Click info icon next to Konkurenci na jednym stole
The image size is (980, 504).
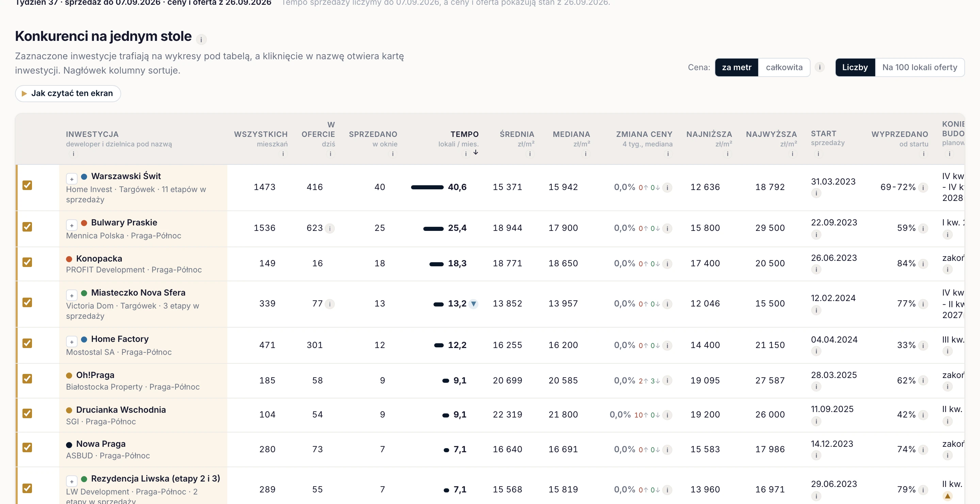click(x=201, y=40)
